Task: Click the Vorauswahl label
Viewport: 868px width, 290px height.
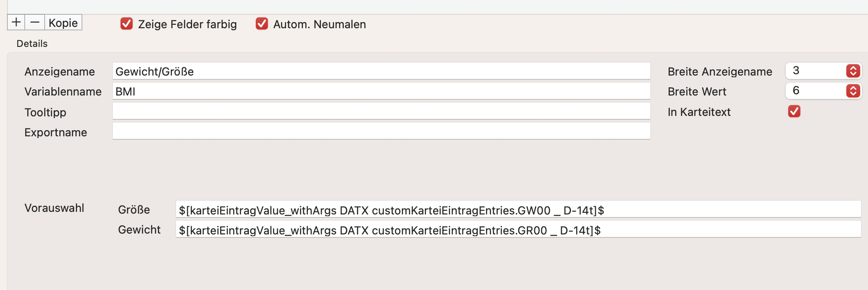Action: click(x=54, y=208)
